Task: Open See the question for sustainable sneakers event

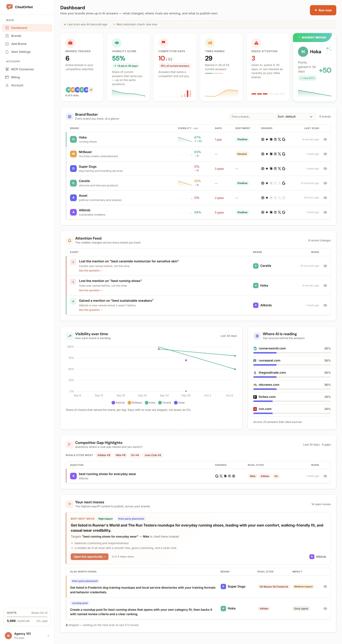Action: click(x=90, y=310)
